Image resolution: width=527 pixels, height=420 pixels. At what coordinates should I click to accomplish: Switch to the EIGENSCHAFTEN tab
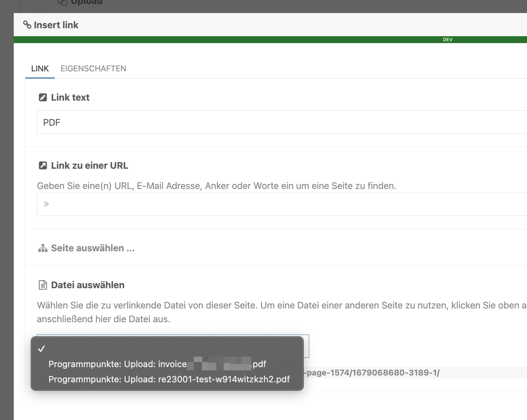(93, 68)
